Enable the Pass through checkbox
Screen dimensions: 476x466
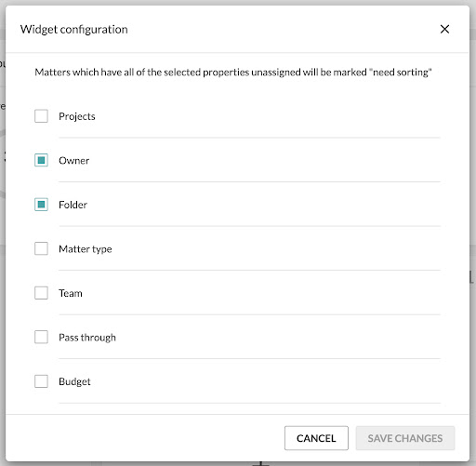click(41, 337)
